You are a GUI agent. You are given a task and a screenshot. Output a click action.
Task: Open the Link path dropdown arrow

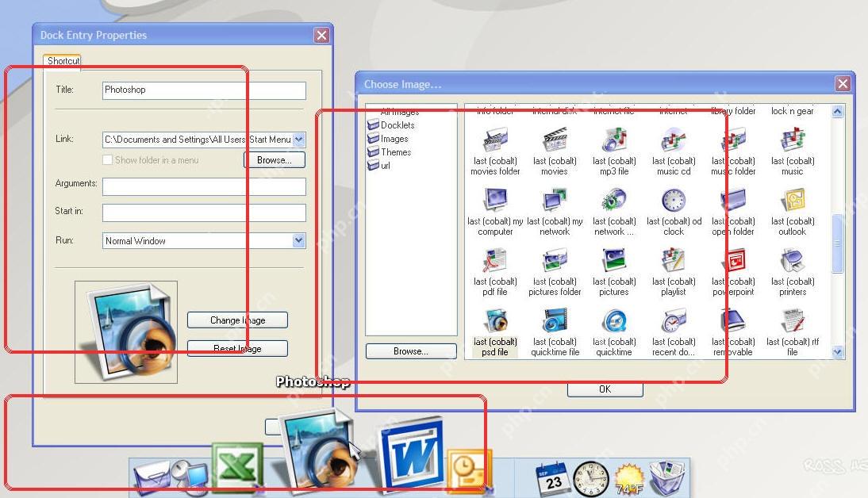tap(299, 140)
